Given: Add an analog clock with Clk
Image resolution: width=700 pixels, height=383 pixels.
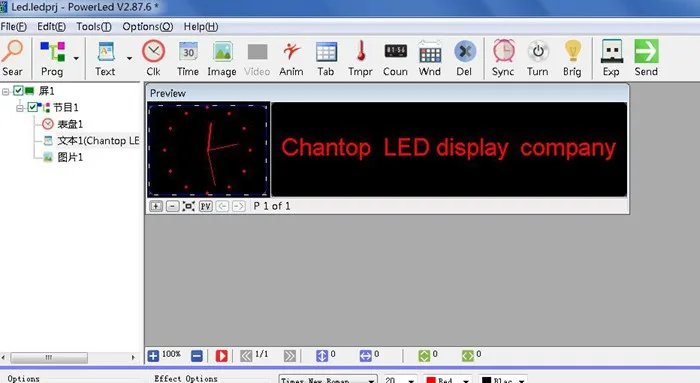Looking at the screenshot, I should [x=154, y=58].
